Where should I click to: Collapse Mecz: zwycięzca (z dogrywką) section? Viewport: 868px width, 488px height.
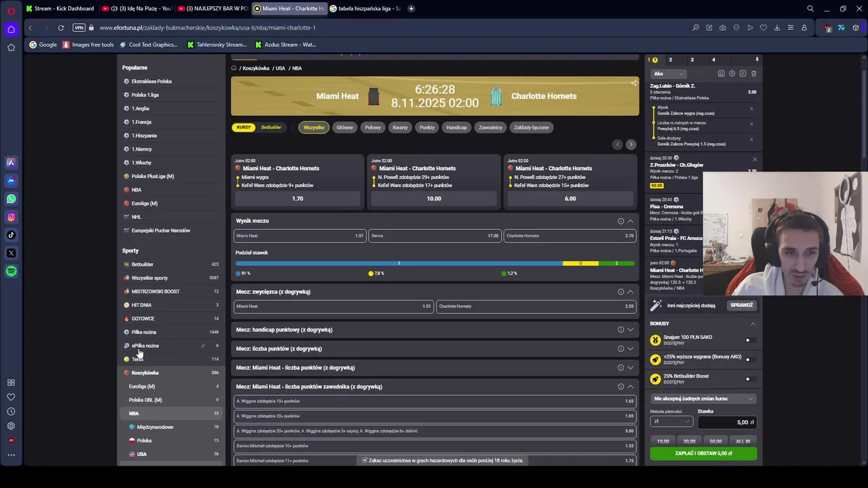(x=631, y=291)
